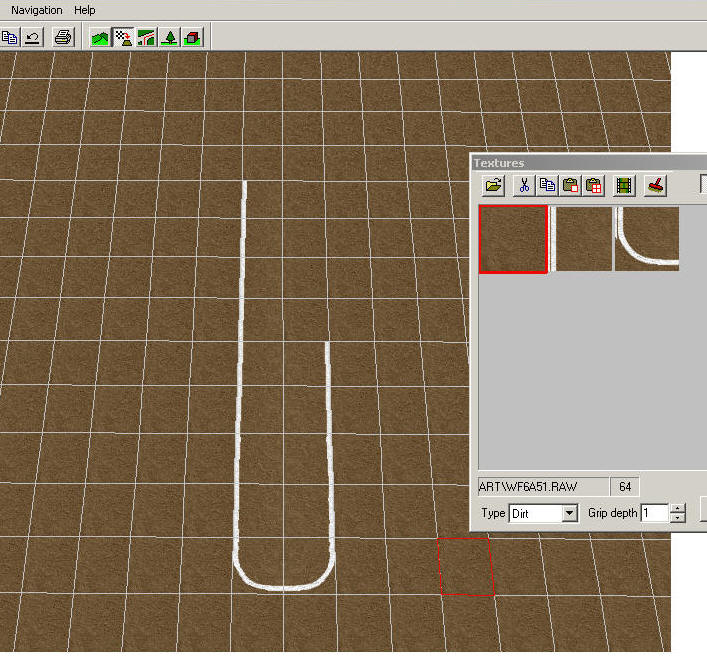Click the Grip depth input field
Screen dimensions: 707x670
pyautogui.click(x=654, y=513)
